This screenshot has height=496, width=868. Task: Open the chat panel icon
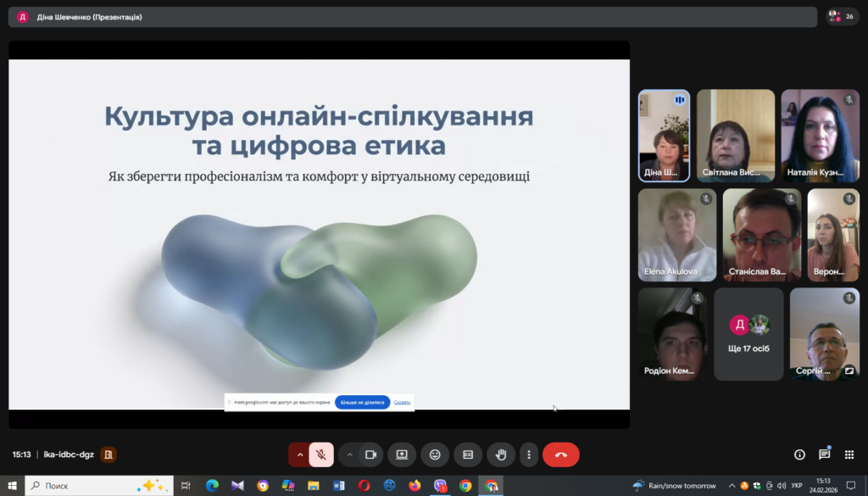[824, 454]
